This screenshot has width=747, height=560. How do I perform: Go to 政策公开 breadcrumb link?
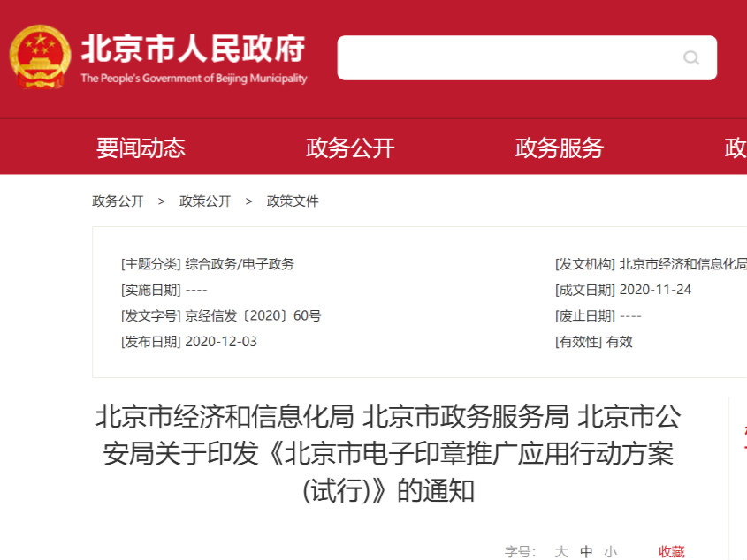[205, 201]
